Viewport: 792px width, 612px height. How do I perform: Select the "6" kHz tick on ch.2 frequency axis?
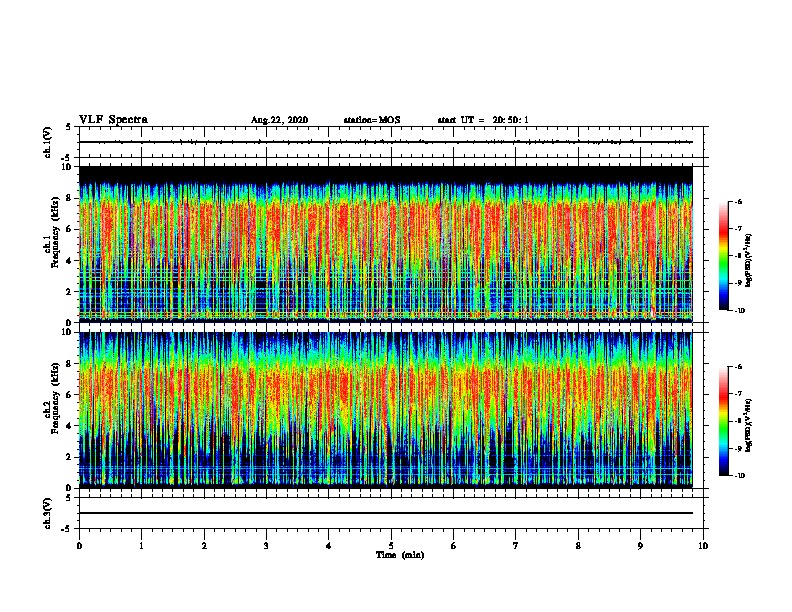[69, 395]
